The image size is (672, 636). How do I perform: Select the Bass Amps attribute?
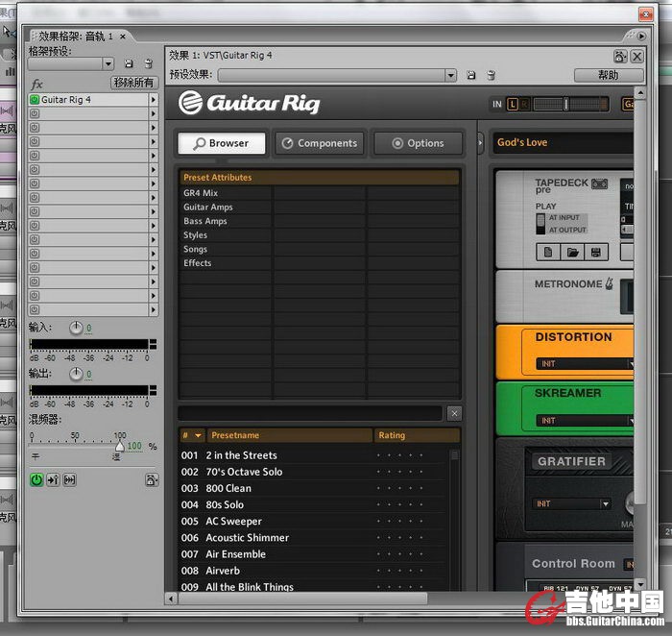pos(205,221)
